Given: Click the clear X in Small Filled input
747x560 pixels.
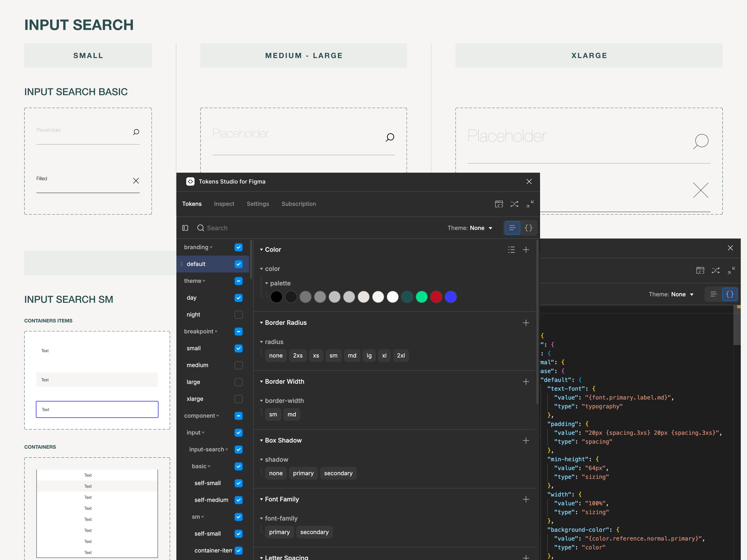Looking at the screenshot, I should (x=136, y=181).
